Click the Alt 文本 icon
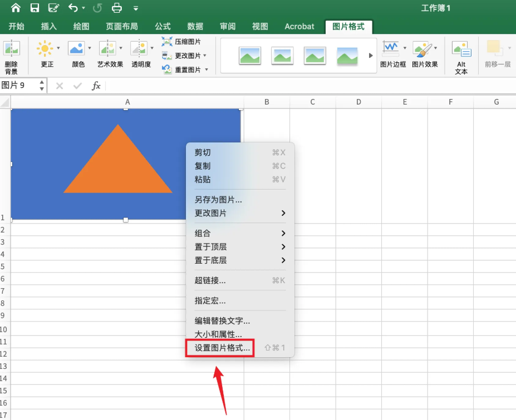 [461, 49]
